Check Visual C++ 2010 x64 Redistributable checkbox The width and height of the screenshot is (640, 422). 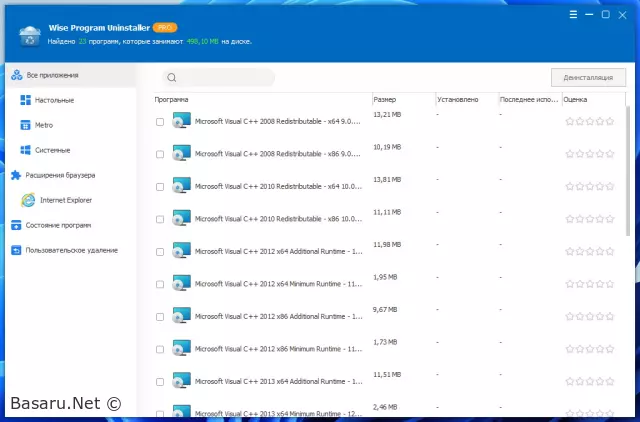tap(160, 187)
